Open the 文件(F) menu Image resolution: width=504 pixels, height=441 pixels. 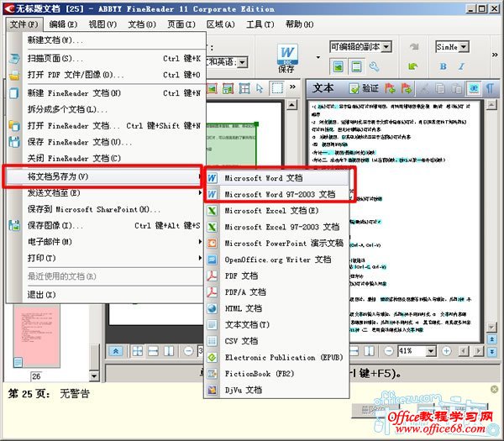pos(24,24)
